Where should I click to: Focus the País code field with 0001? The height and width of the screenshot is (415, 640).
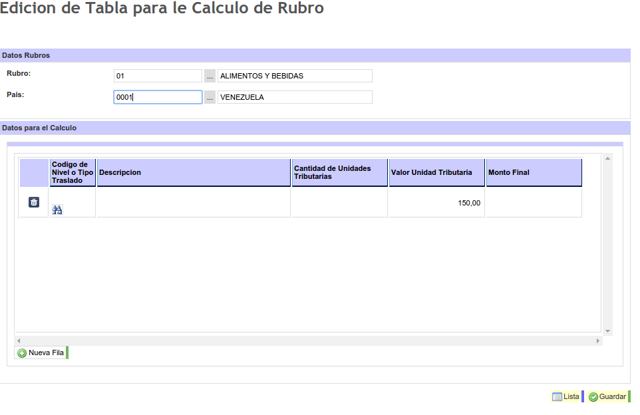(158, 98)
